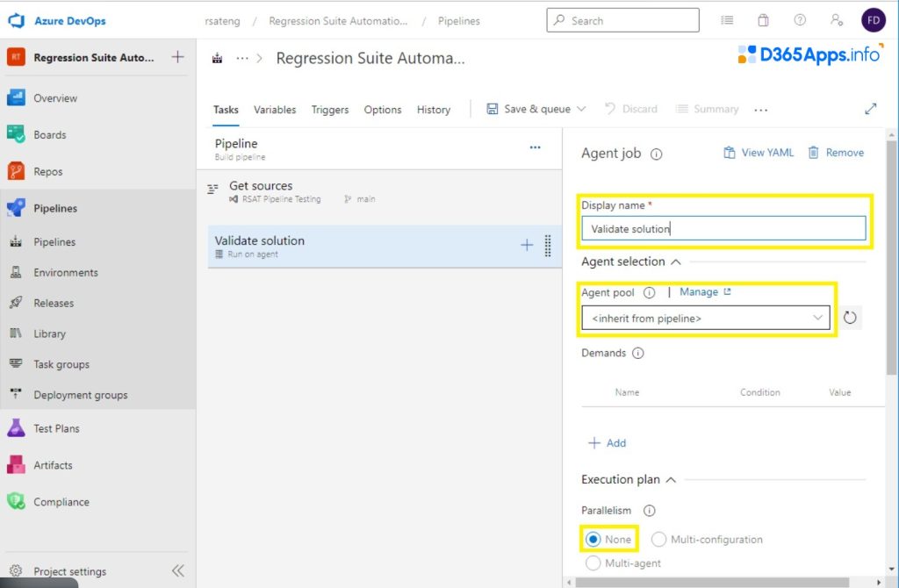Image resolution: width=899 pixels, height=588 pixels.
Task: Refresh the Agent pool list
Action: [x=850, y=318]
